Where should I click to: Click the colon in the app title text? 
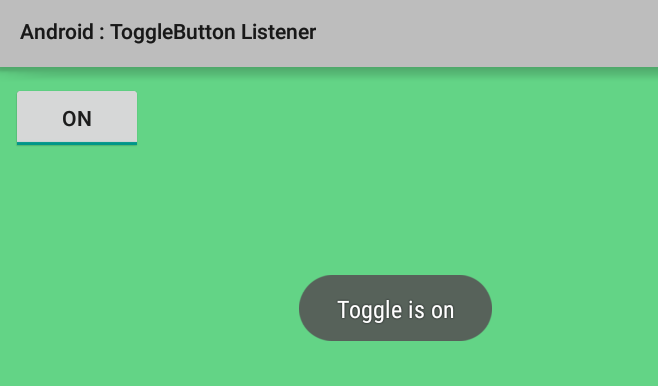pyautogui.click(x=102, y=34)
